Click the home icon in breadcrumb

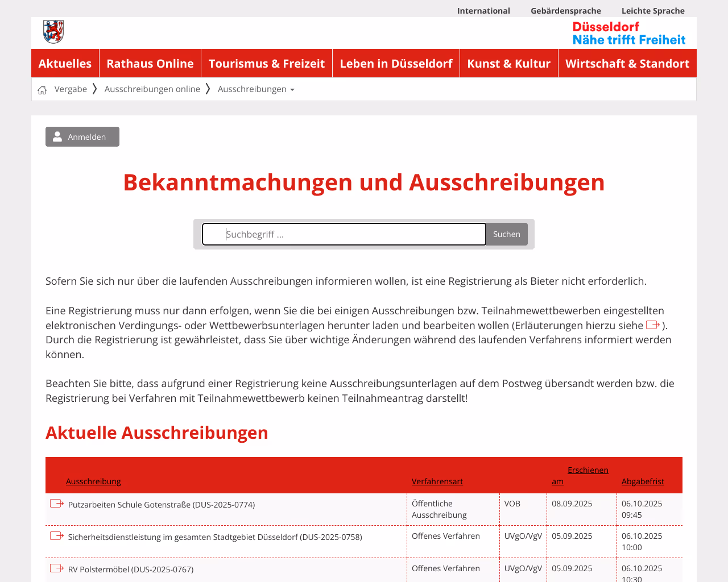(x=42, y=90)
